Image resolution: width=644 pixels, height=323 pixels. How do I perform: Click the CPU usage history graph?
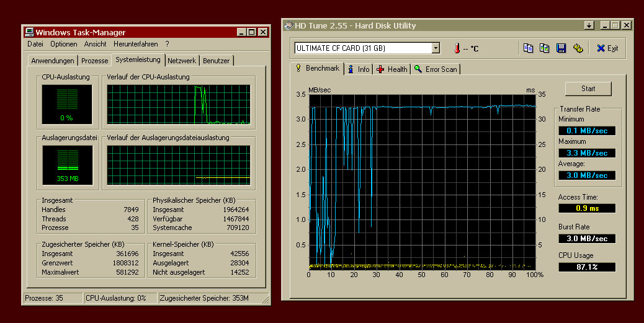coord(179,105)
